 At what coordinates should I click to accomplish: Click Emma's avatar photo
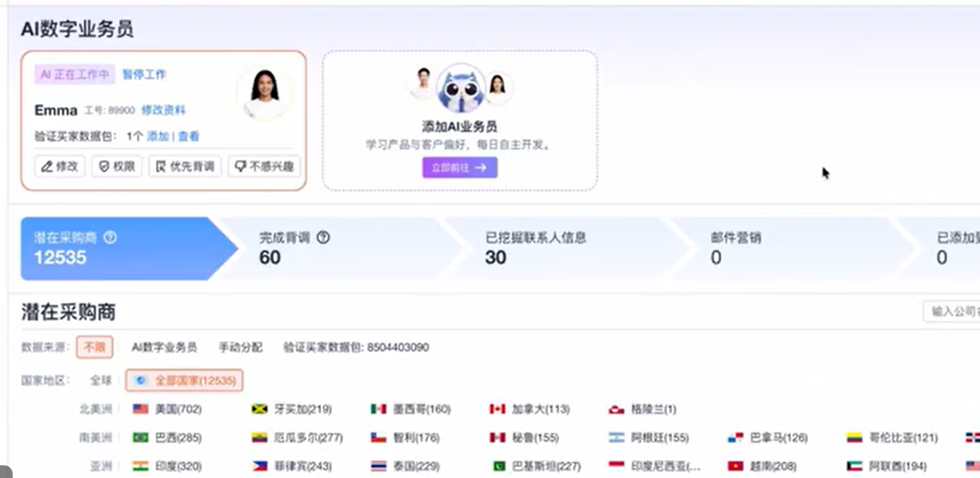[265, 94]
